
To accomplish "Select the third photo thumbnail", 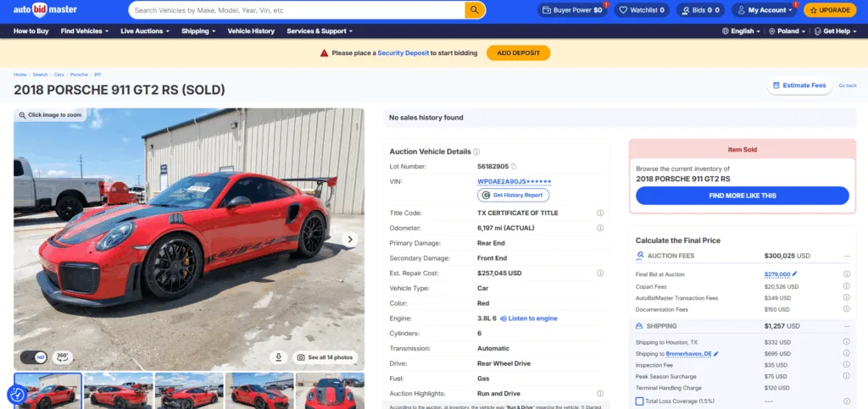I will [189, 390].
